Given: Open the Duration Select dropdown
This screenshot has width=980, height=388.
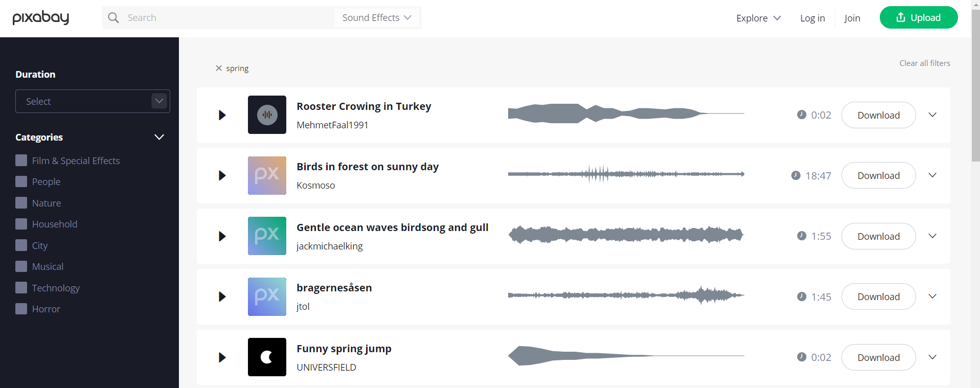Looking at the screenshot, I should 93,101.
